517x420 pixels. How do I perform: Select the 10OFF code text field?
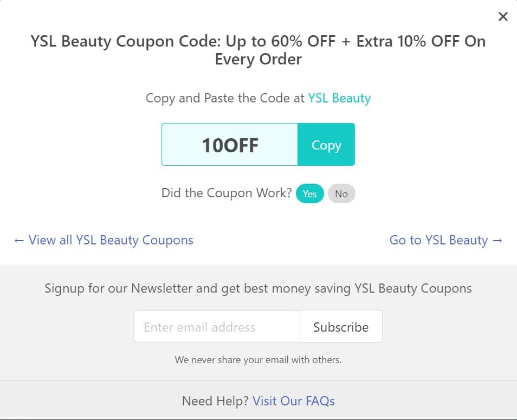(230, 144)
